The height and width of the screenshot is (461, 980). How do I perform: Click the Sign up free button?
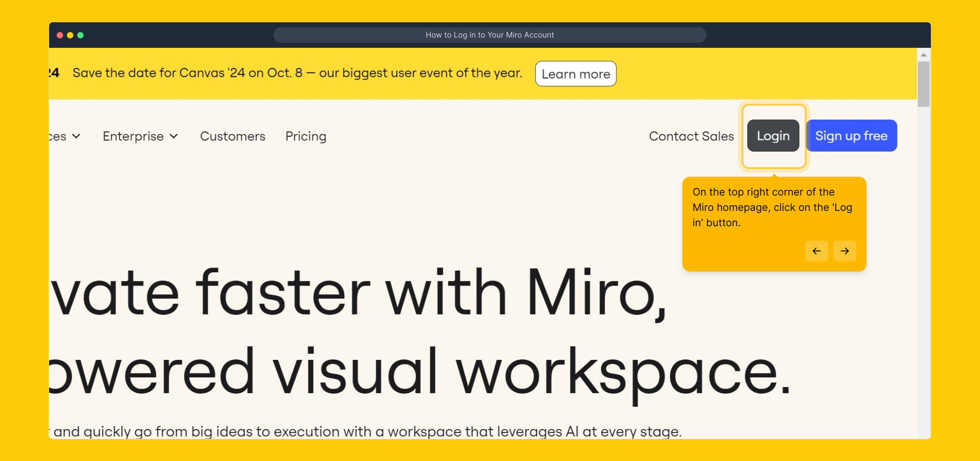(851, 136)
